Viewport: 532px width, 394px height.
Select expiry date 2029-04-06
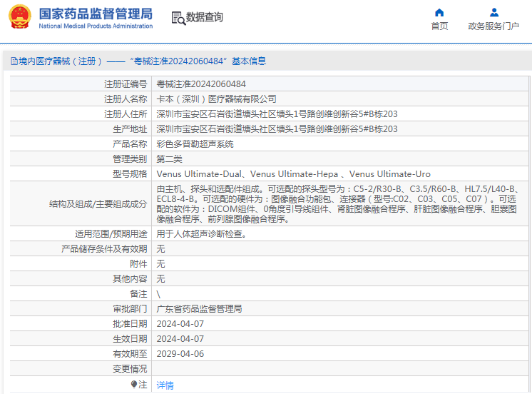tap(180, 353)
